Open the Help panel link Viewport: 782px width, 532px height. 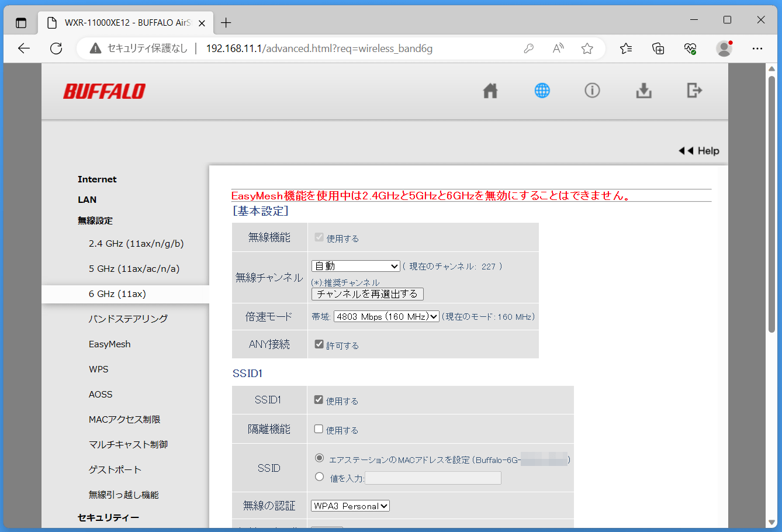tap(700, 151)
